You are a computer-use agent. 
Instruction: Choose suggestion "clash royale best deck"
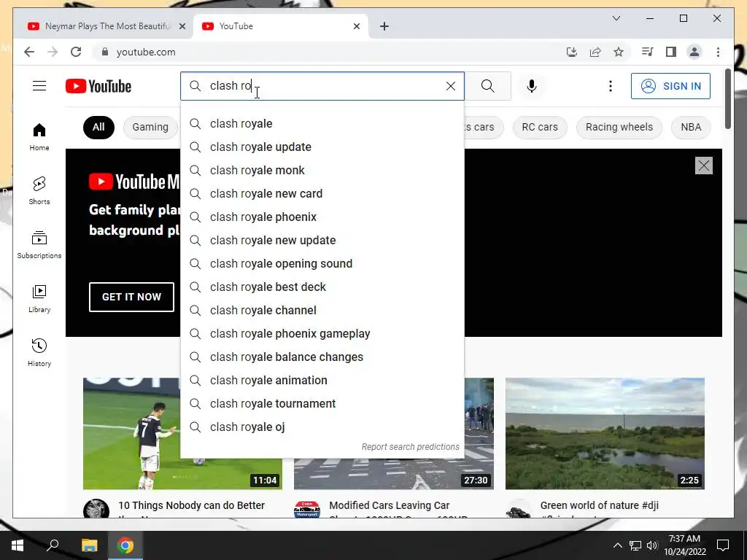click(x=322, y=287)
